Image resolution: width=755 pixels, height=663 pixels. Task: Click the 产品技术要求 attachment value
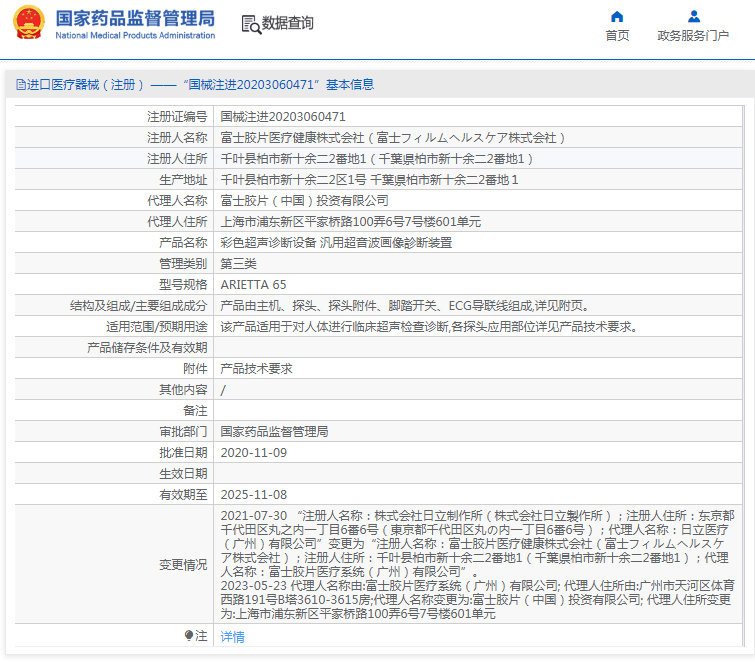257,369
